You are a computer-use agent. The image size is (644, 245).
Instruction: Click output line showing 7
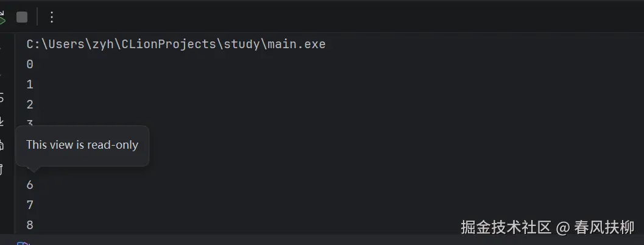click(30, 205)
